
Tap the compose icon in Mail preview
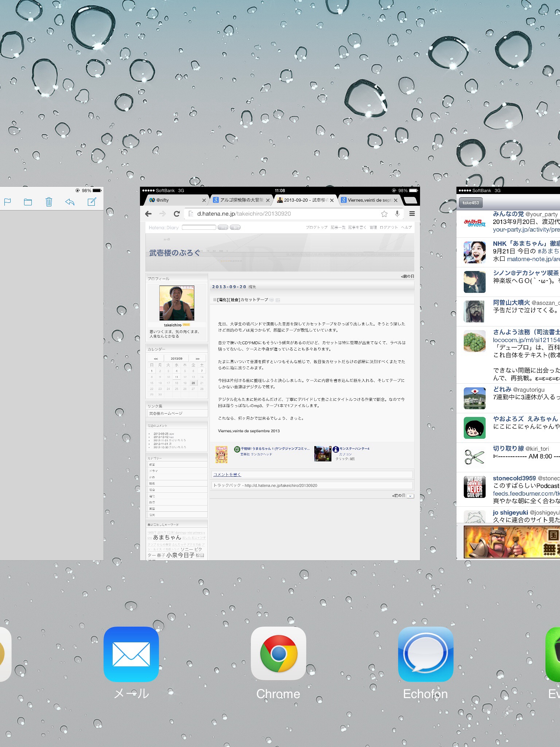click(x=92, y=202)
